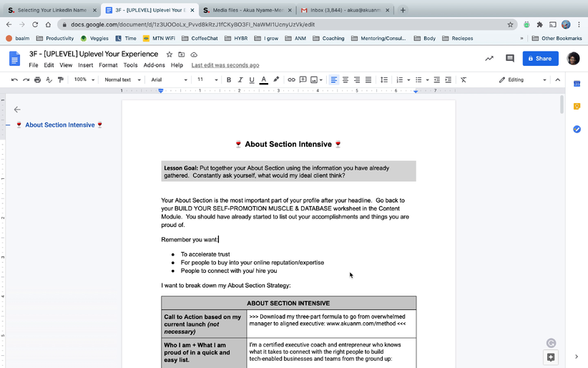Click the vertical document scrollbar

pyautogui.click(x=562, y=105)
